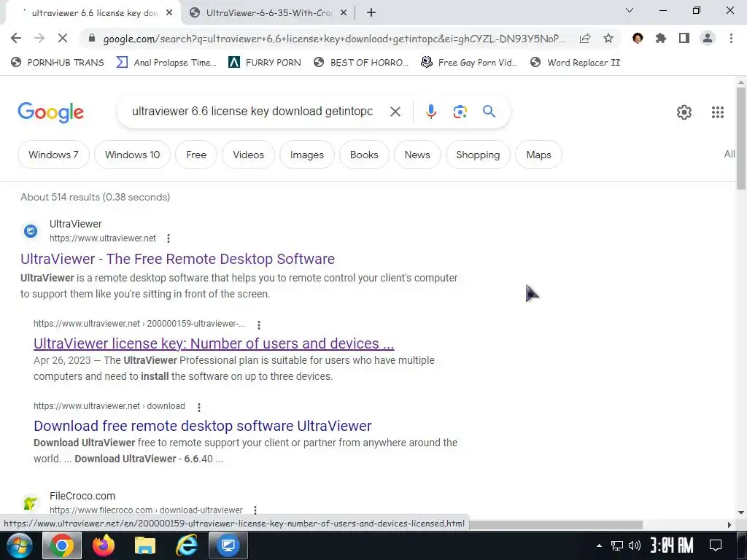Screen dimensions: 747x560
Task: Bookmark this page with the star icon
Action: [x=608, y=38]
